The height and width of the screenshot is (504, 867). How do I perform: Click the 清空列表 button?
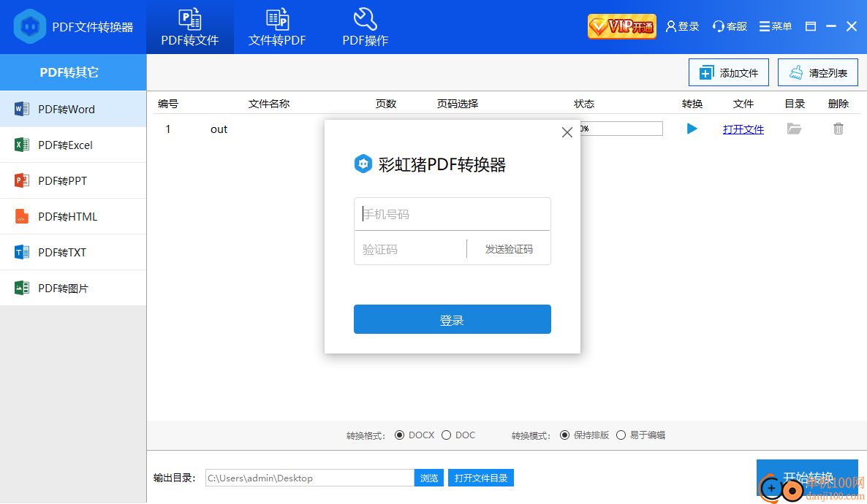[818, 72]
